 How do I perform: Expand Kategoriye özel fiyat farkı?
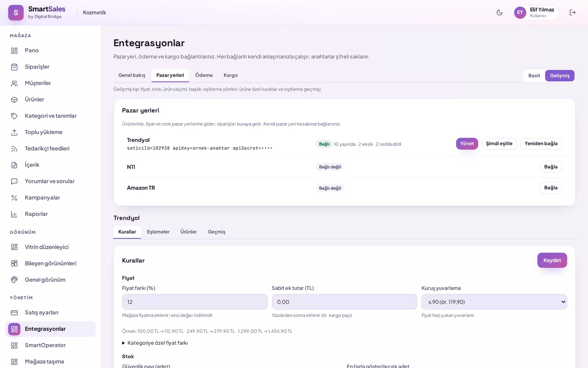click(155, 343)
